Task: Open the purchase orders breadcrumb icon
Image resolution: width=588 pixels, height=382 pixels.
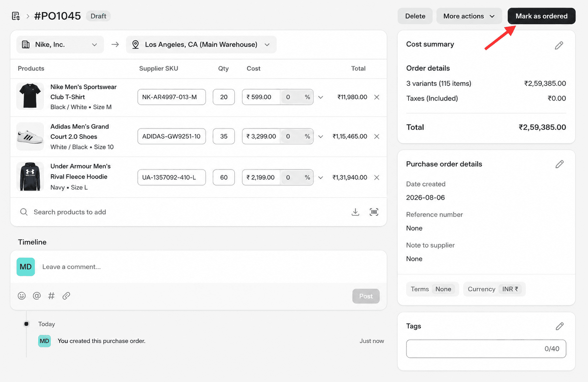Action: point(16,16)
